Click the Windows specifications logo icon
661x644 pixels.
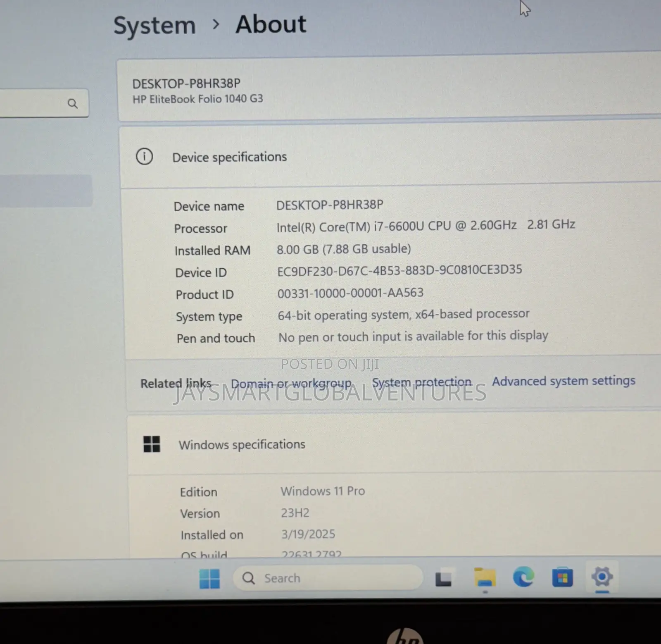pyautogui.click(x=152, y=444)
